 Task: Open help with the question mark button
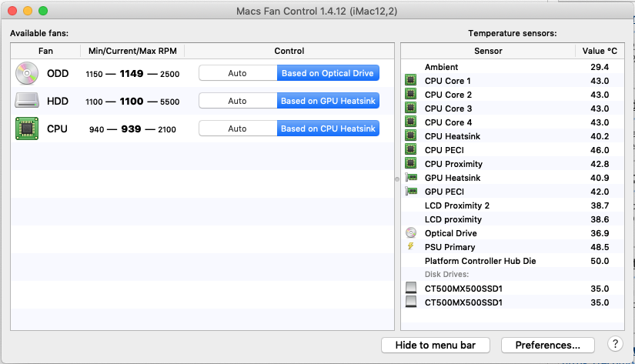point(615,344)
